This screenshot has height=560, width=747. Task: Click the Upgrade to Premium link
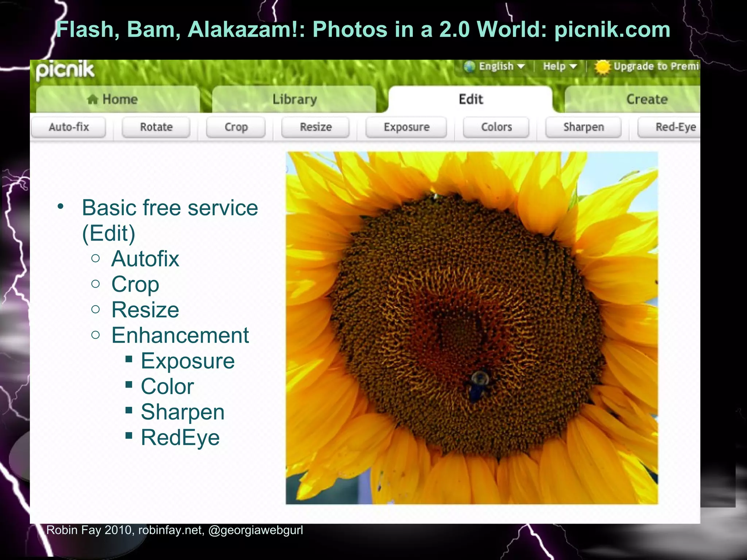tap(656, 66)
